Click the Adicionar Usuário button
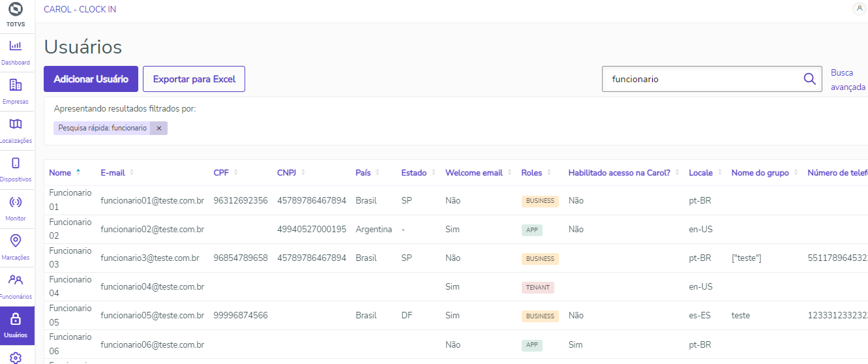868x364 pixels. [91, 79]
